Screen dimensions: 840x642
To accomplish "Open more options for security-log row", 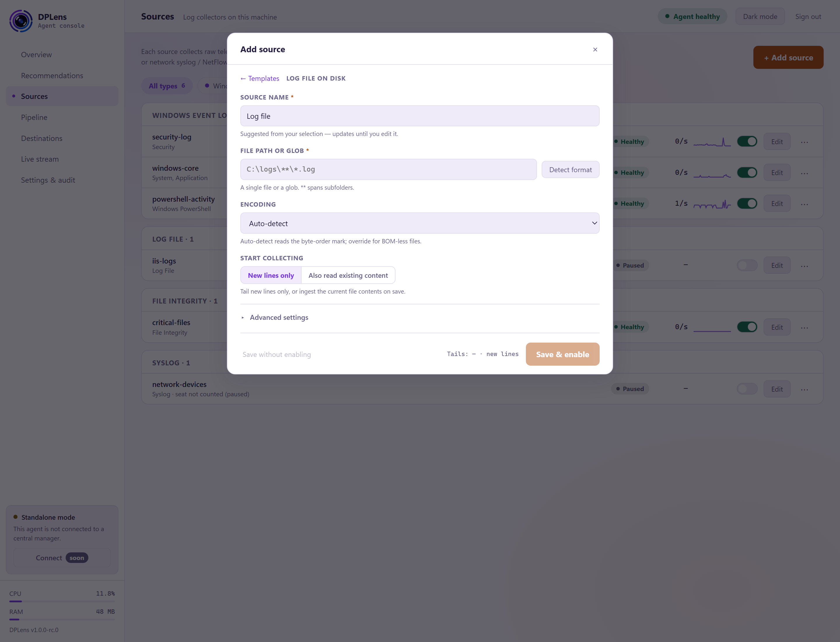I will (804, 142).
